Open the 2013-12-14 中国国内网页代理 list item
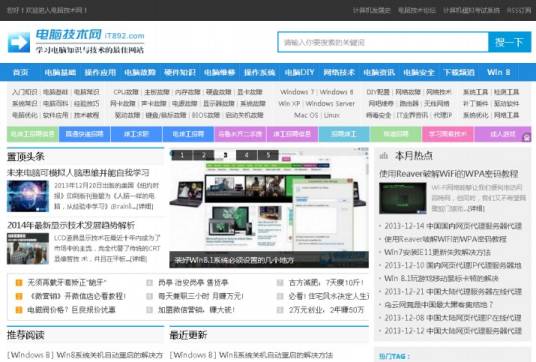 (x=453, y=226)
